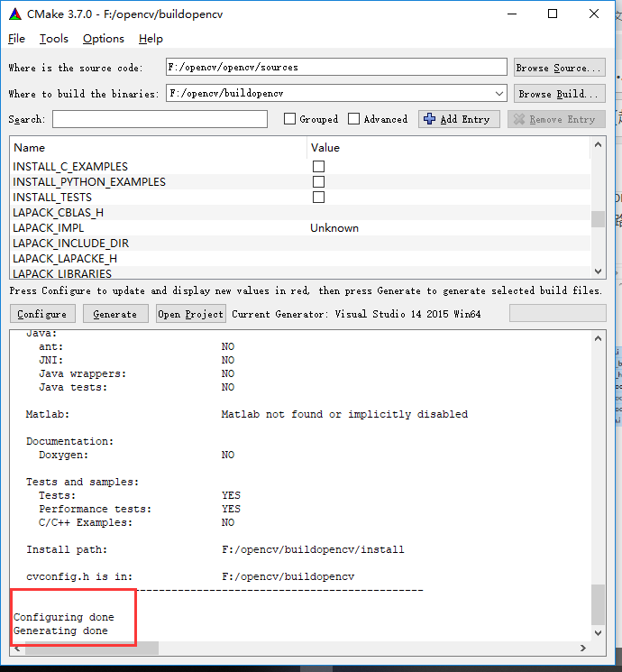
Task: Close the CMake window
Action: (x=594, y=14)
